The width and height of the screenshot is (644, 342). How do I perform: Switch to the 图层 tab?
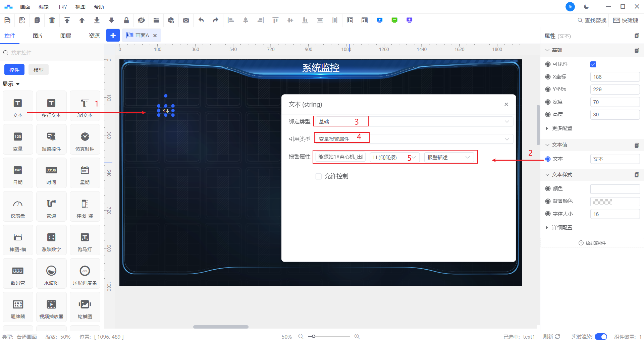tap(66, 36)
